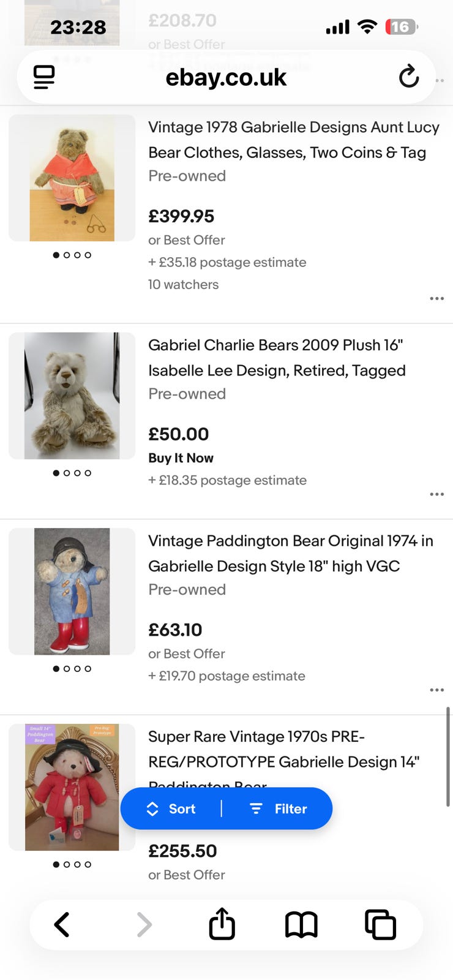Image resolution: width=453 pixels, height=980 pixels.
Task: Tap the ebay.co.uk address bar
Action: pos(226,77)
